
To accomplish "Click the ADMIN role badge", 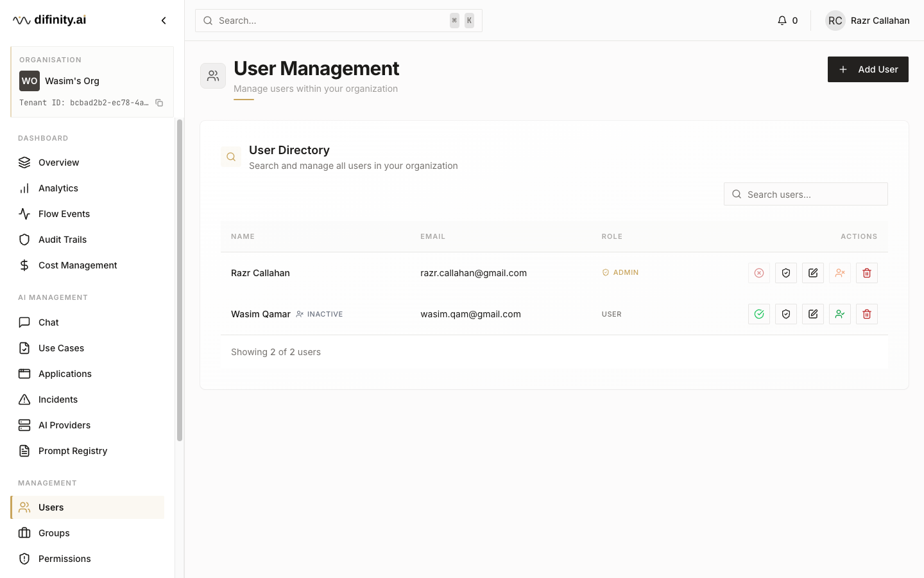I will pyautogui.click(x=620, y=272).
